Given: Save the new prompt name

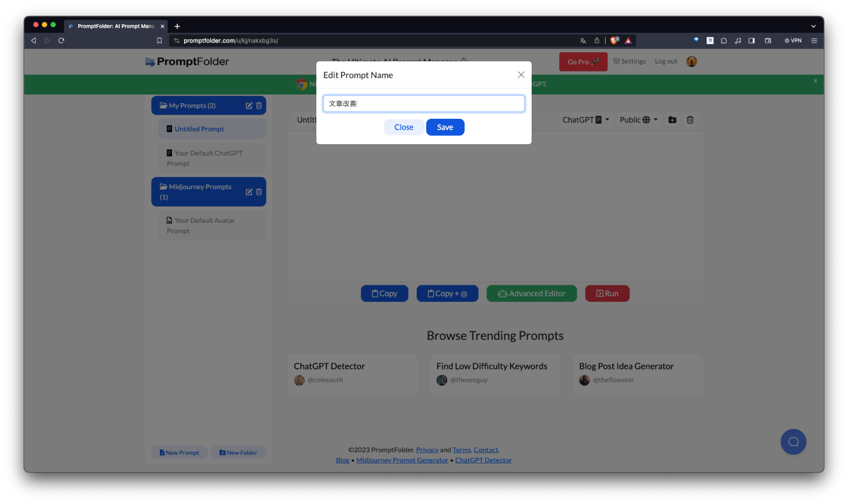Looking at the screenshot, I should (x=445, y=127).
